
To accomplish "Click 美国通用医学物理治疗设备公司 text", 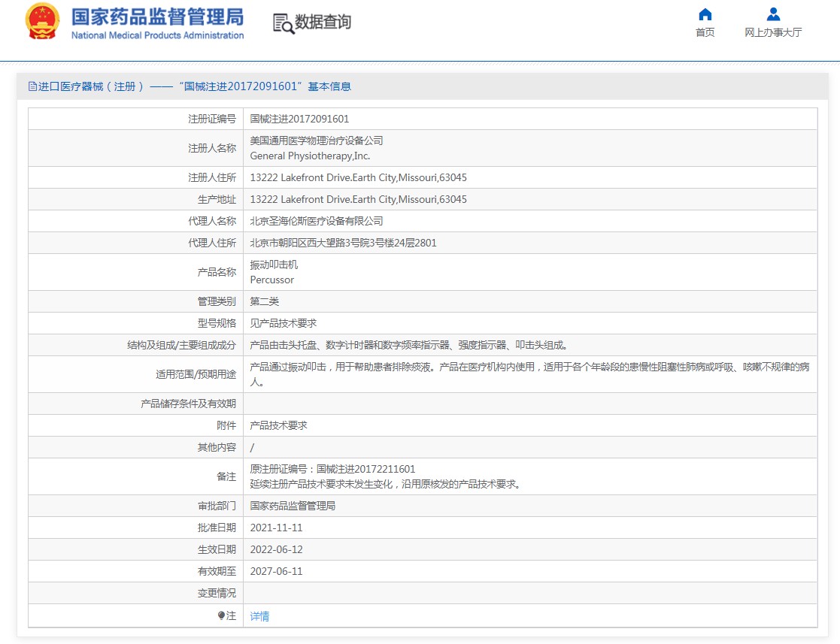I will pos(317,141).
